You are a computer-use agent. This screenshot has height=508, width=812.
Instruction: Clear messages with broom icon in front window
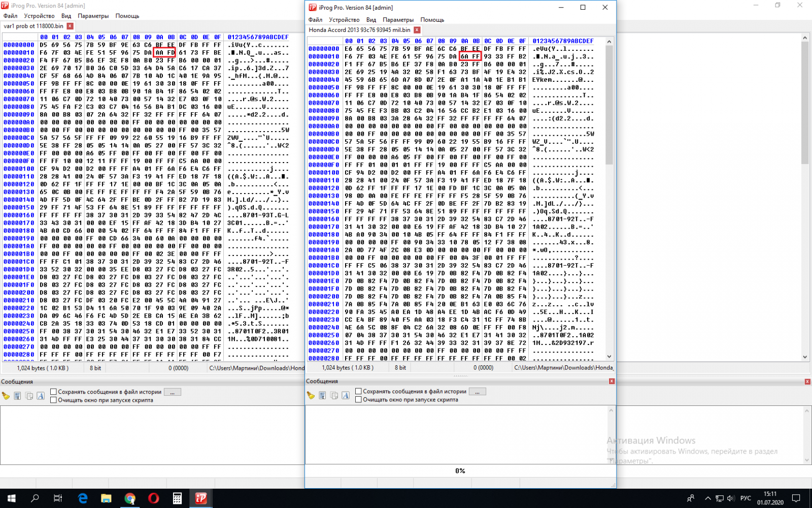[311, 395]
